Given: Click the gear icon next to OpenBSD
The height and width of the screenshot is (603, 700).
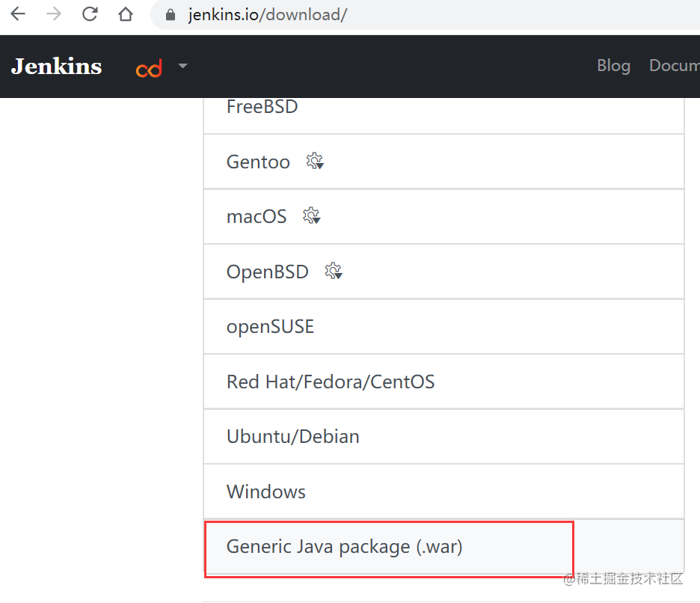Looking at the screenshot, I should tap(334, 271).
